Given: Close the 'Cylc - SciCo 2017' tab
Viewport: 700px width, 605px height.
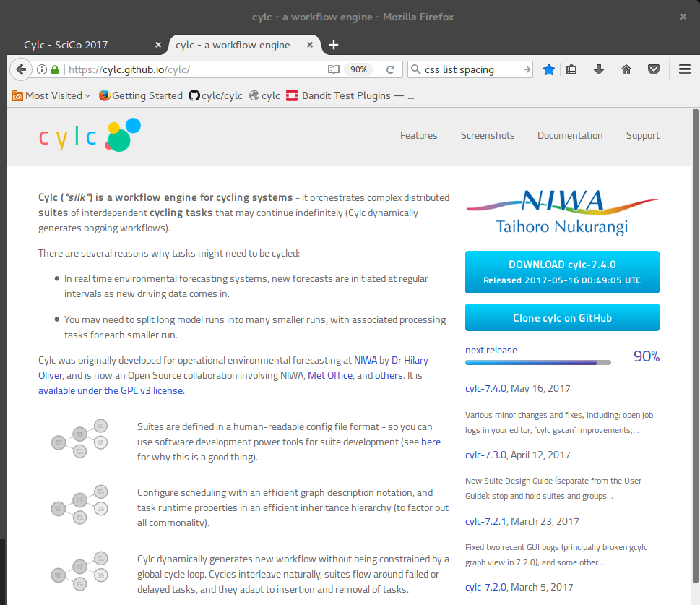Looking at the screenshot, I should click(158, 45).
